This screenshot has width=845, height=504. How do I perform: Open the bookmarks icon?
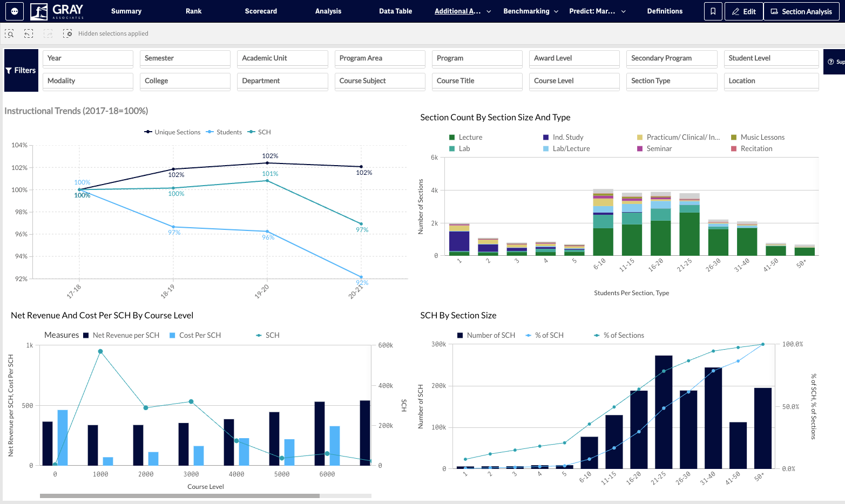tap(713, 11)
